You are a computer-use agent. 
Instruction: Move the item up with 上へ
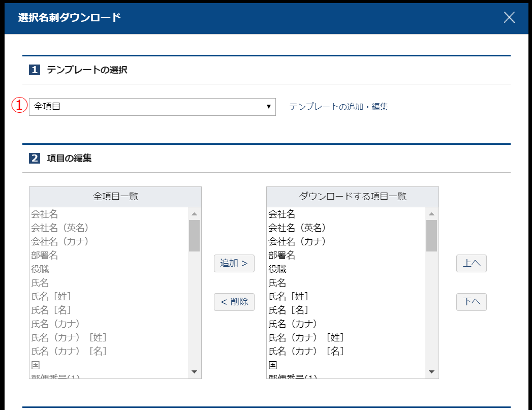pos(471,263)
